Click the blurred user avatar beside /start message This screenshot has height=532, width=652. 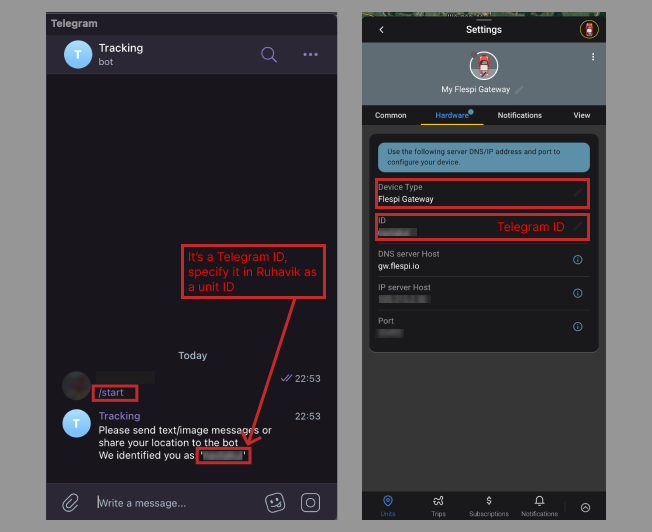coord(76,386)
